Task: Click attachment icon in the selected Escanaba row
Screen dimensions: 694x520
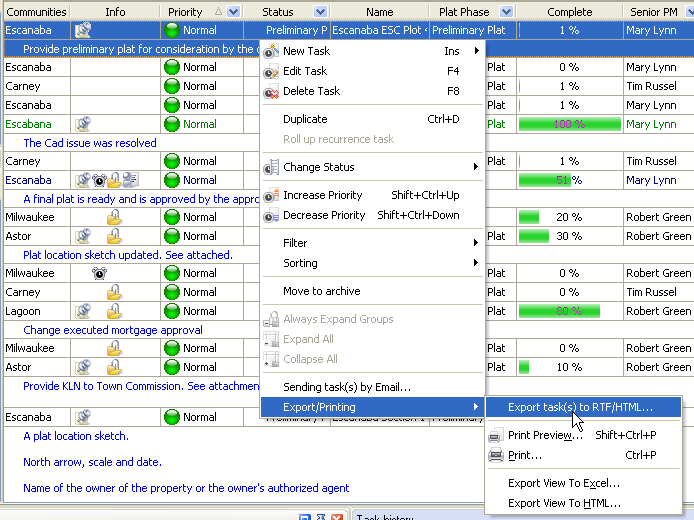Action: point(84,30)
